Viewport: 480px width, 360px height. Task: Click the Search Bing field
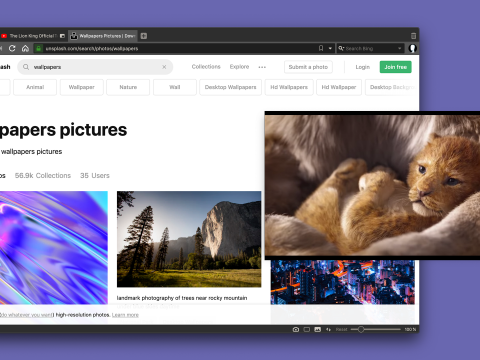tap(370, 48)
